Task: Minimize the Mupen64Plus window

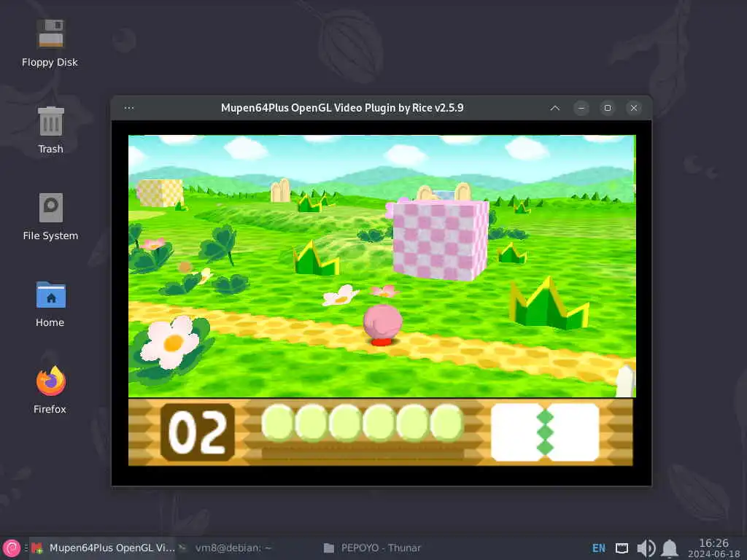Action: [581, 108]
